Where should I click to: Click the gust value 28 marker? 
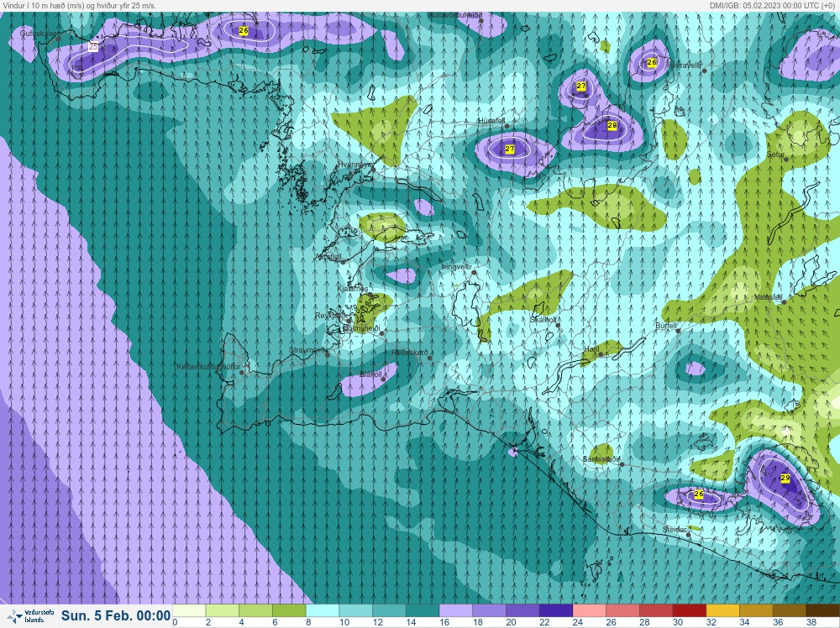click(612, 125)
